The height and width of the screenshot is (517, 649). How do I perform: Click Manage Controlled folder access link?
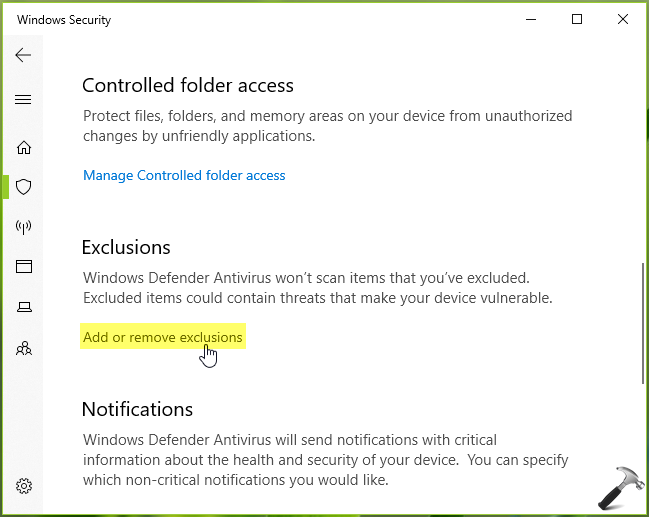(x=184, y=176)
